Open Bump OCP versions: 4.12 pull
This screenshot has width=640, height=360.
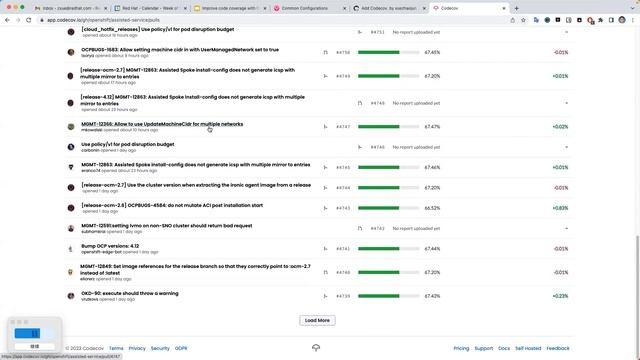[110, 246]
